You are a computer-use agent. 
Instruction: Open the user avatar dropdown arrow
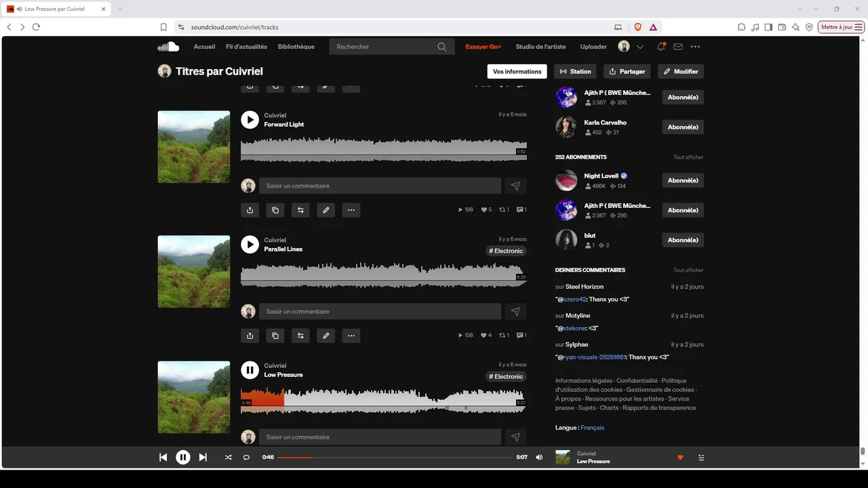pyautogui.click(x=640, y=47)
